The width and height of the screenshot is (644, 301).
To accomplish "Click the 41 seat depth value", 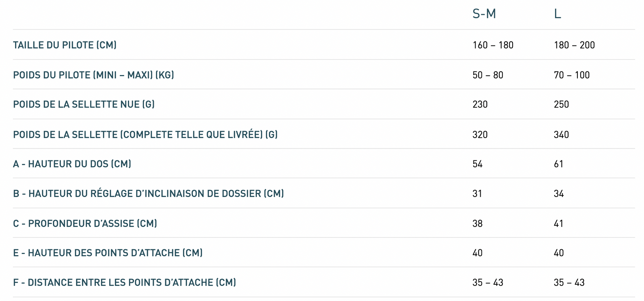I will (x=559, y=224).
